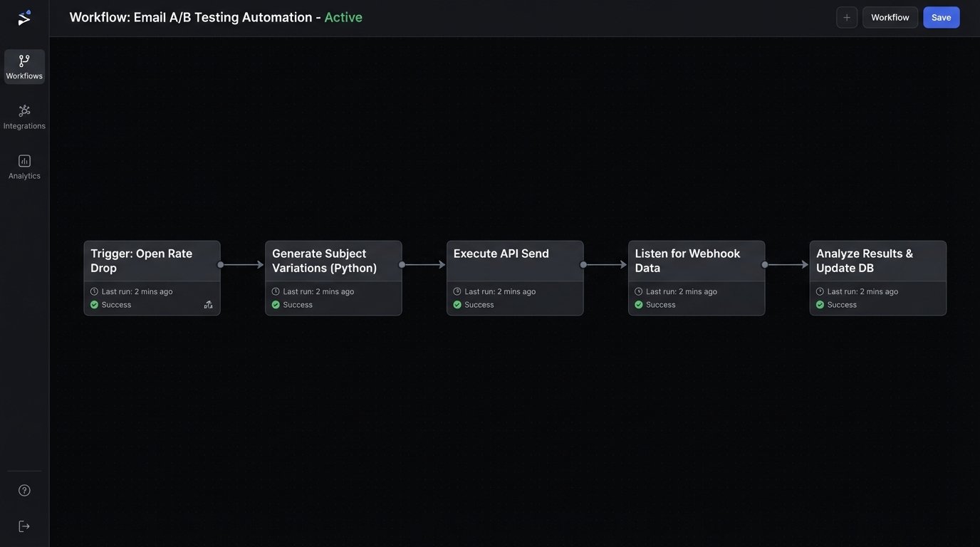Click the Workflow button in header
This screenshot has width=980, height=547.
click(890, 18)
